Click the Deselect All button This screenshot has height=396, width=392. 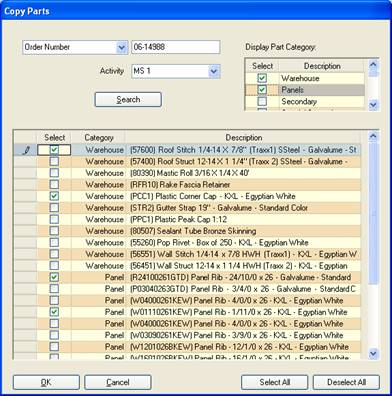pos(346,382)
